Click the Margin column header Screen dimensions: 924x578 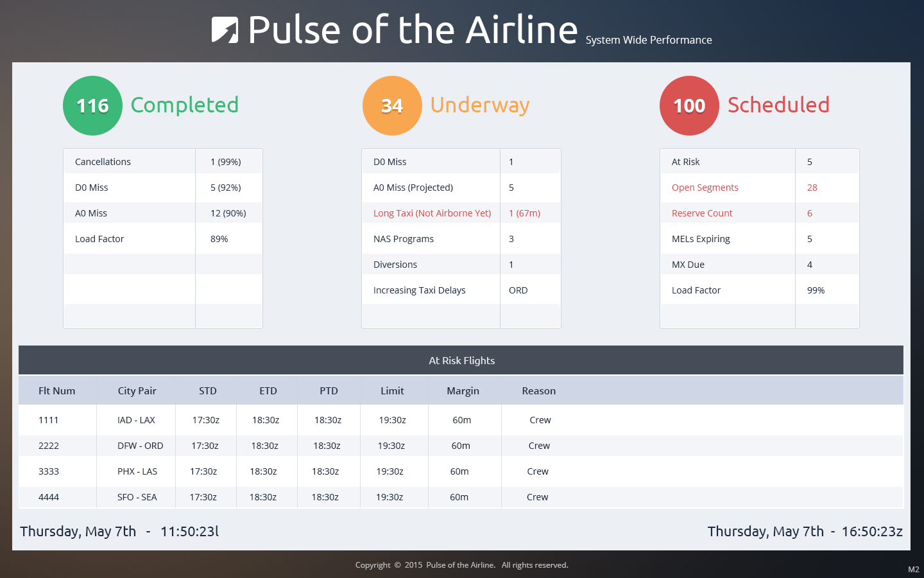tap(463, 390)
